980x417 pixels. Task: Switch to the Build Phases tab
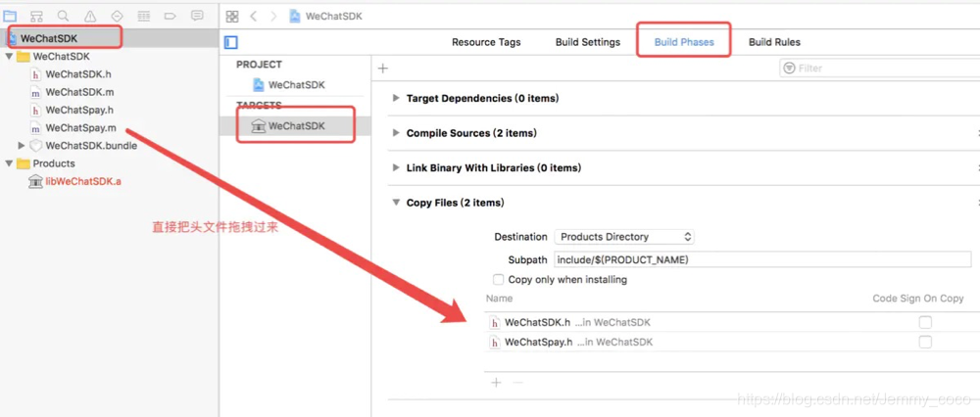coord(684,42)
